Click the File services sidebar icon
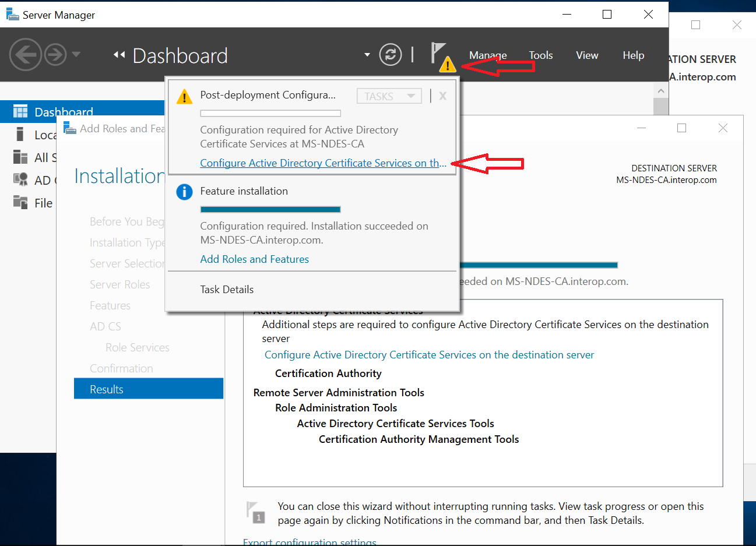Image resolution: width=756 pixels, height=546 pixels. point(20,203)
